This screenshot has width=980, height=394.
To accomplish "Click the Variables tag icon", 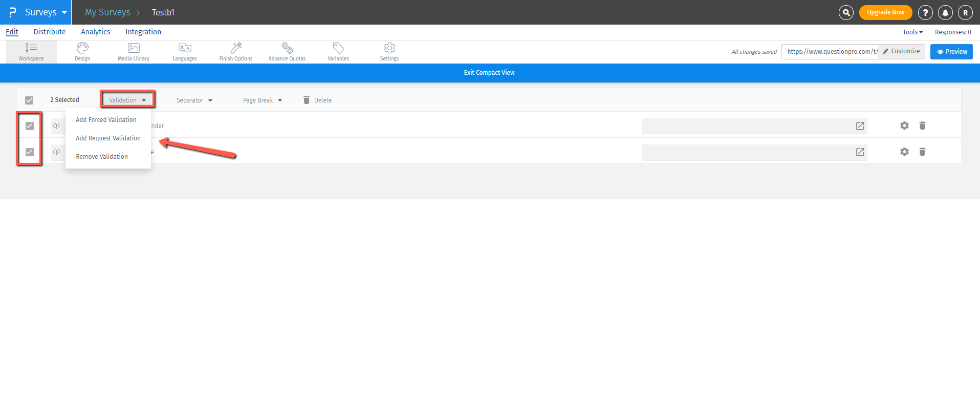I will click(x=338, y=48).
